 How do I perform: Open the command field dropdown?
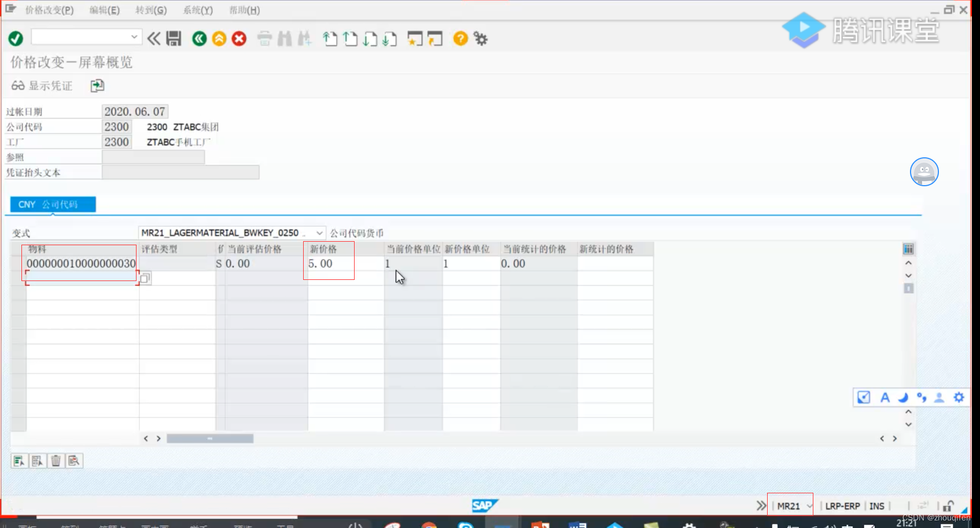pyautogui.click(x=134, y=37)
